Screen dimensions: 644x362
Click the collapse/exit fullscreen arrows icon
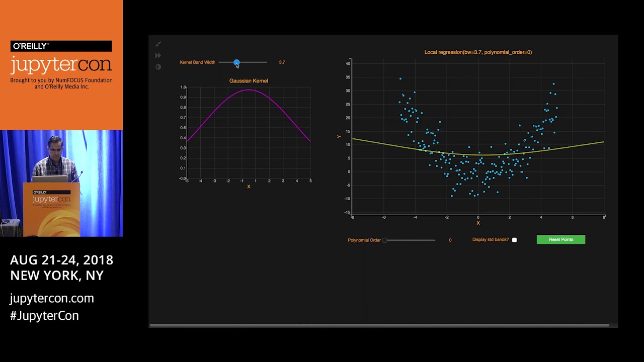158,44
